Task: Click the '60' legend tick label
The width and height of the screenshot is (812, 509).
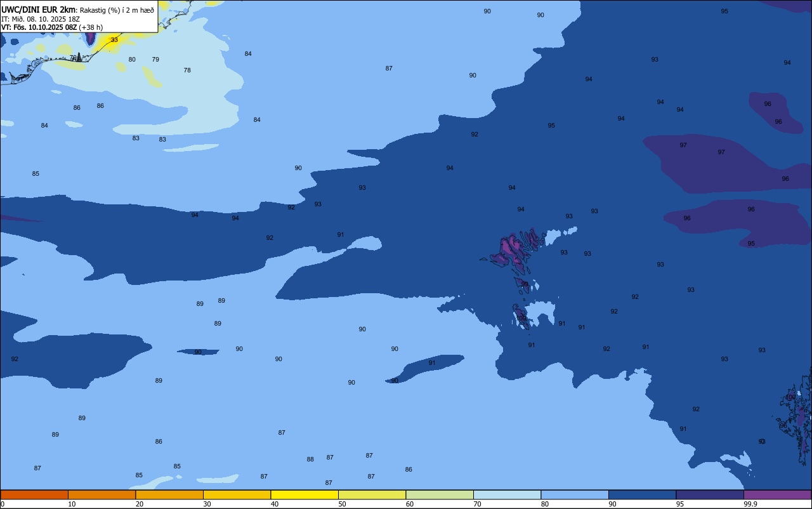Action: 410,504
